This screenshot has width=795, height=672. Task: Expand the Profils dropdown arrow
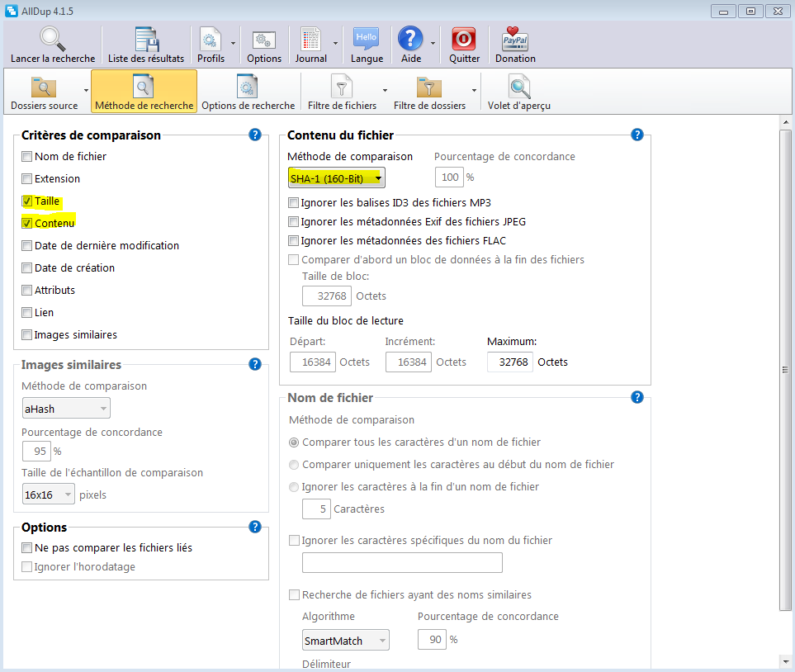click(x=233, y=43)
